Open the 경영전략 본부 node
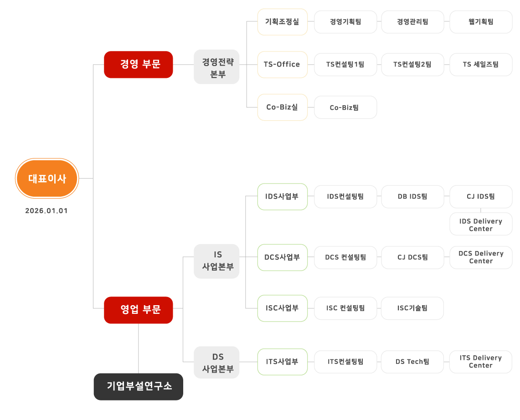 (216, 67)
